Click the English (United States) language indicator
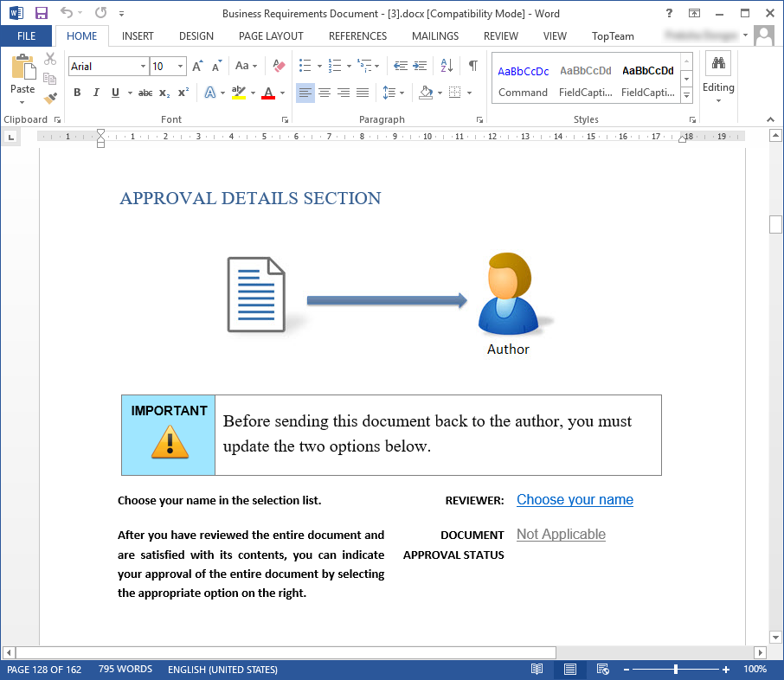 (222, 669)
